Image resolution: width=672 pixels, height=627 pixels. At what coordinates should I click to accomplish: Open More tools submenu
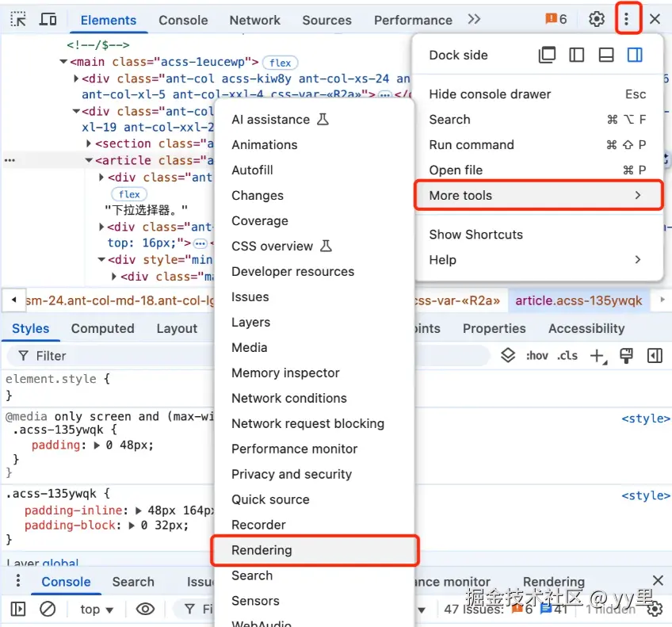click(x=539, y=196)
